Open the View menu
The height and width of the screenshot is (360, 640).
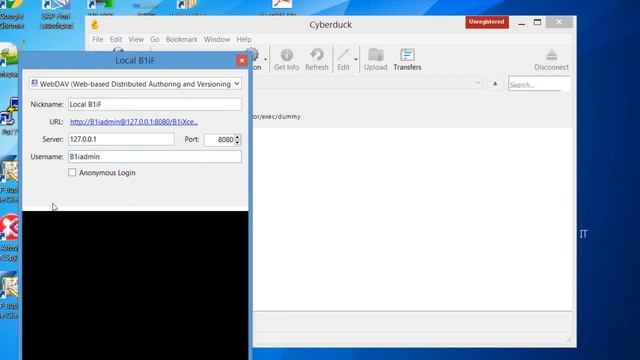[x=136, y=39]
